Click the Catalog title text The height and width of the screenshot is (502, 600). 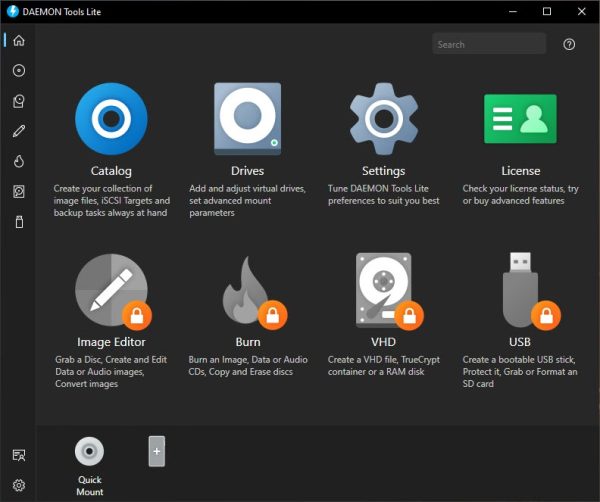[111, 171]
